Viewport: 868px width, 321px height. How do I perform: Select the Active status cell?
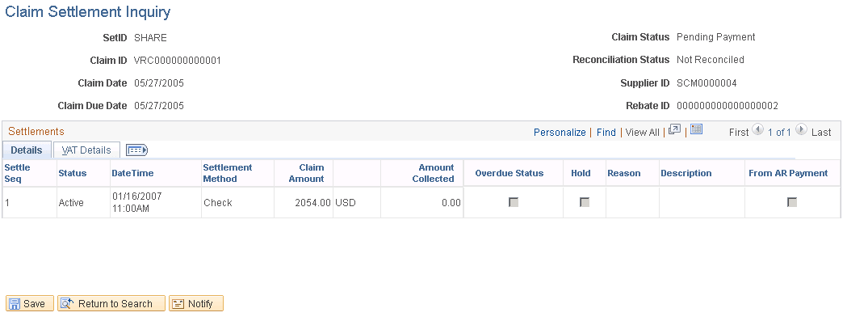pyautogui.click(x=71, y=203)
